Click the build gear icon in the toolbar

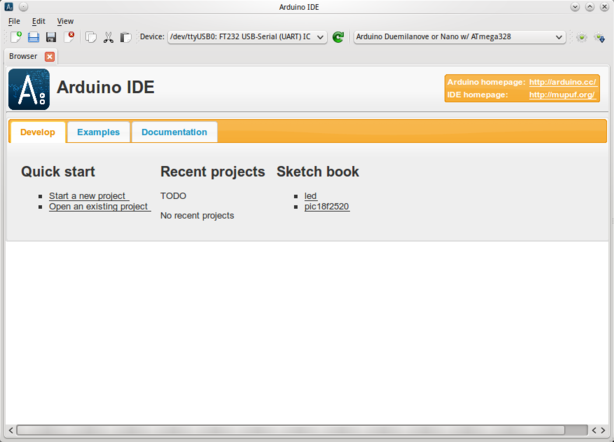tap(581, 37)
